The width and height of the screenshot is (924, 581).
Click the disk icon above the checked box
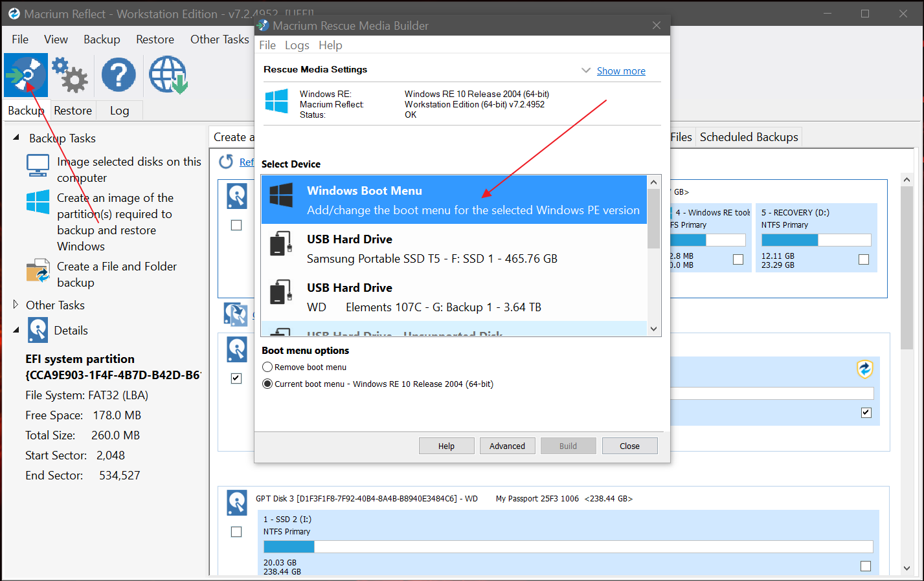(x=237, y=349)
